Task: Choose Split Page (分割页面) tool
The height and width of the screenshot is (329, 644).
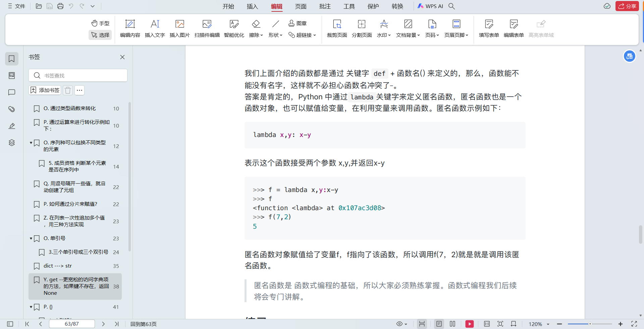Action: pyautogui.click(x=362, y=29)
